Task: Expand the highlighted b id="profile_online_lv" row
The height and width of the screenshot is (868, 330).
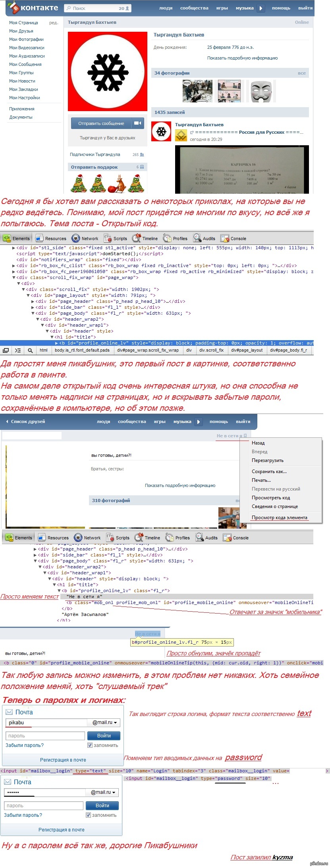Action: click(57, 343)
